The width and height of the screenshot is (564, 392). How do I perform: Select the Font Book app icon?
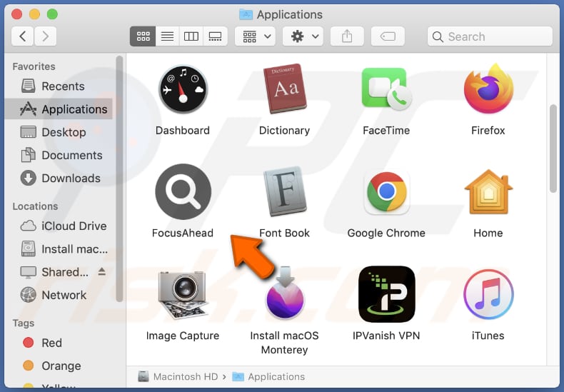click(285, 191)
